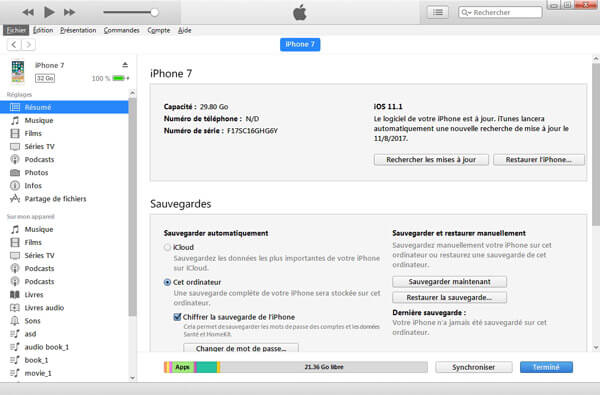This screenshot has width=600, height=395.
Task: Click sidebar scroll up arrow
Action: pos(132,93)
